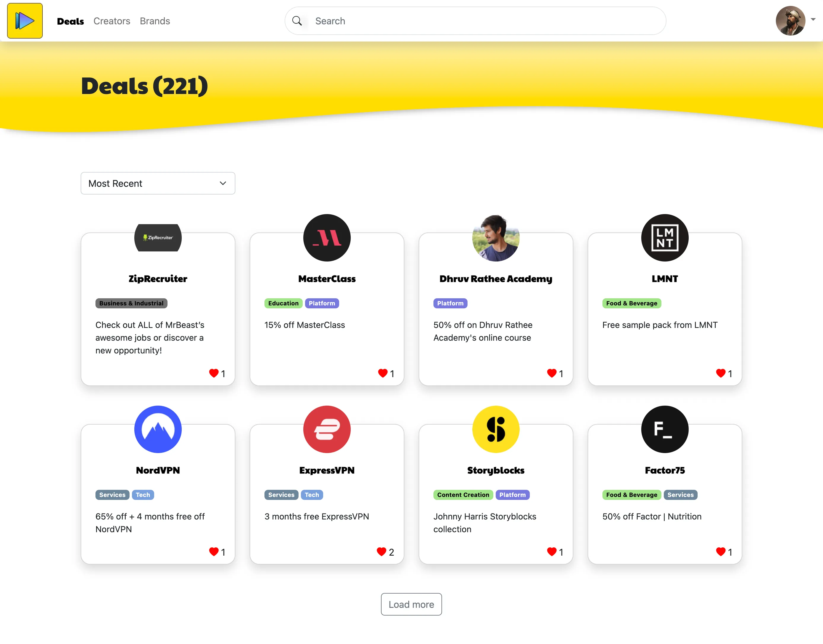This screenshot has height=644, width=823.
Task: Open the ExpressVPN deal title
Action: pos(327,471)
